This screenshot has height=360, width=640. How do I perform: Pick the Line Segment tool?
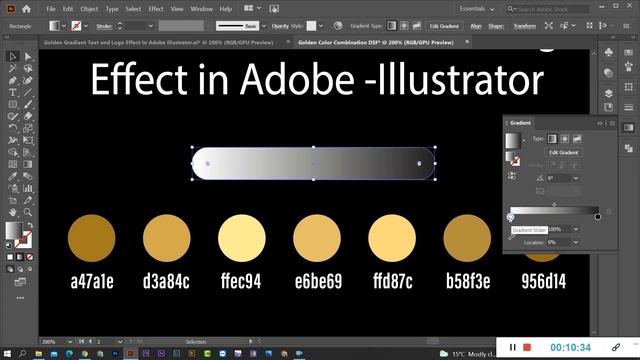point(28,92)
